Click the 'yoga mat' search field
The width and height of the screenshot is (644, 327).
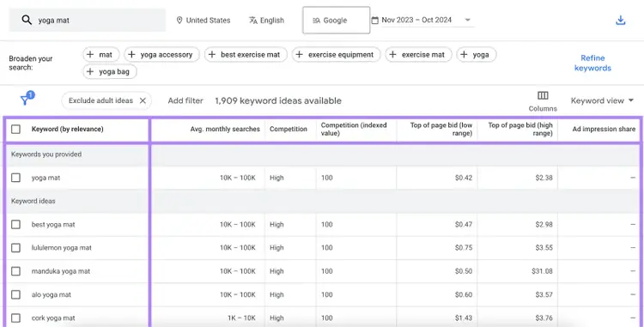point(88,20)
